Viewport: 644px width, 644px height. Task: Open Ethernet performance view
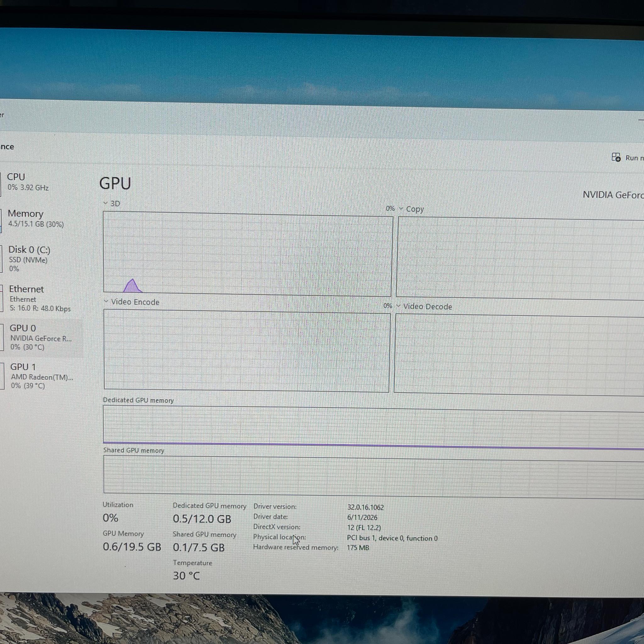(x=41, y=298)
